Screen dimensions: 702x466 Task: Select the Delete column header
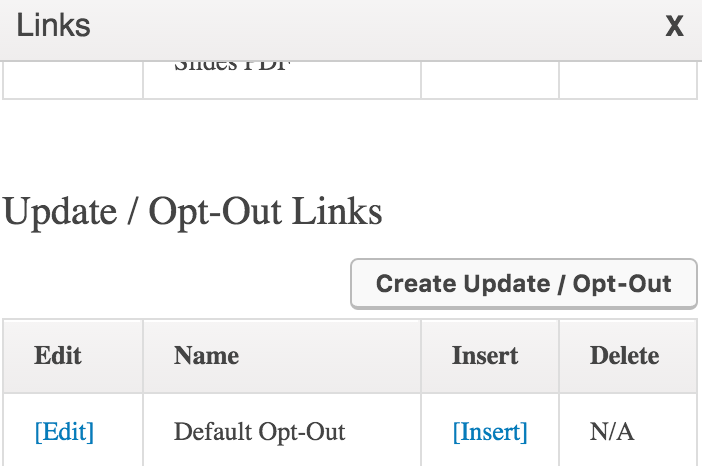click(628, 356)
